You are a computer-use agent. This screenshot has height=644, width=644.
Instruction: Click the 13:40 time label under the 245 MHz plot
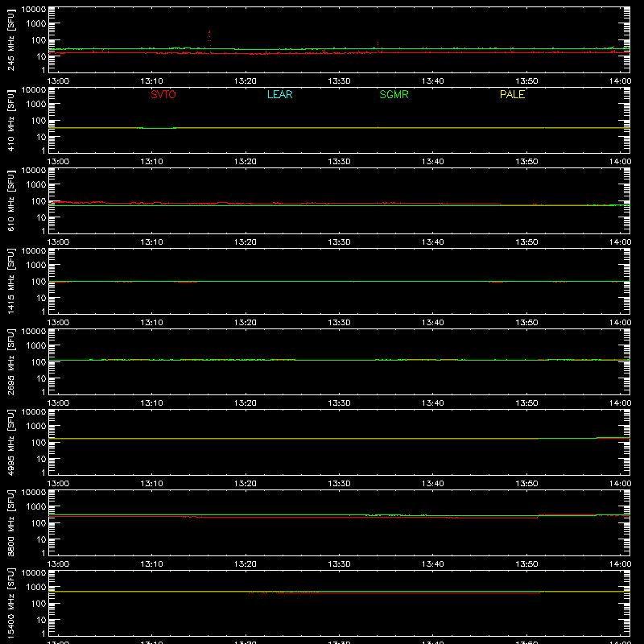pos(433,81)
